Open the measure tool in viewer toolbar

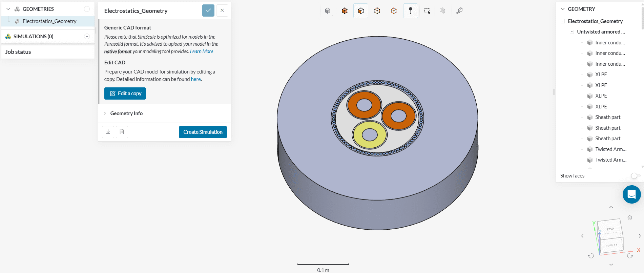(x=459, y=11)
